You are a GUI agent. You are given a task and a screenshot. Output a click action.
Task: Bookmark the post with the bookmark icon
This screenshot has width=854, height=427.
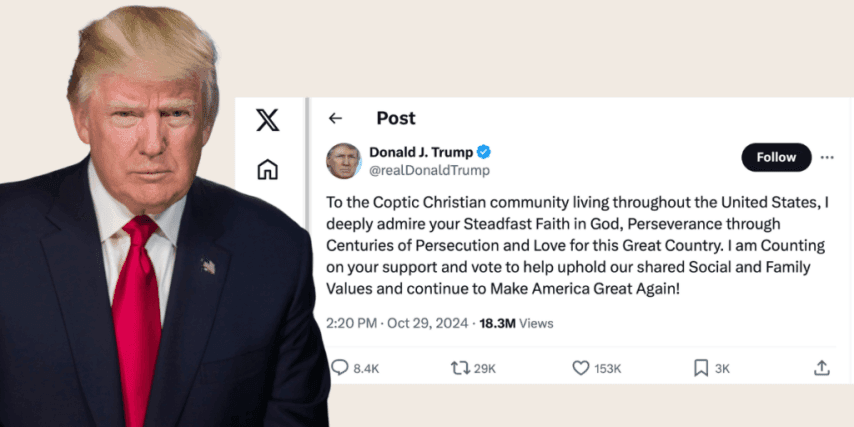point(701,368)
